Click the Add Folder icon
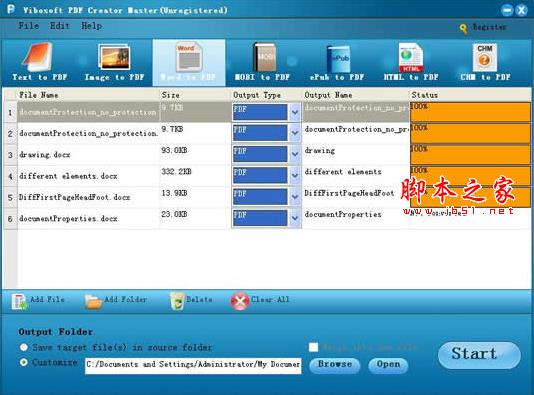Image resolution: width=534 pixels, height=395 pixels. [x=93, y=301]
